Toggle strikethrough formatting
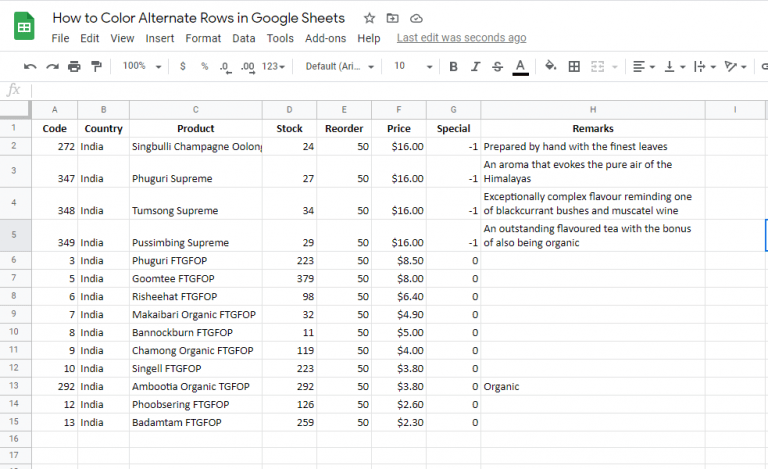Viewport: 768px width, 469px height. [x=497, y=67]
